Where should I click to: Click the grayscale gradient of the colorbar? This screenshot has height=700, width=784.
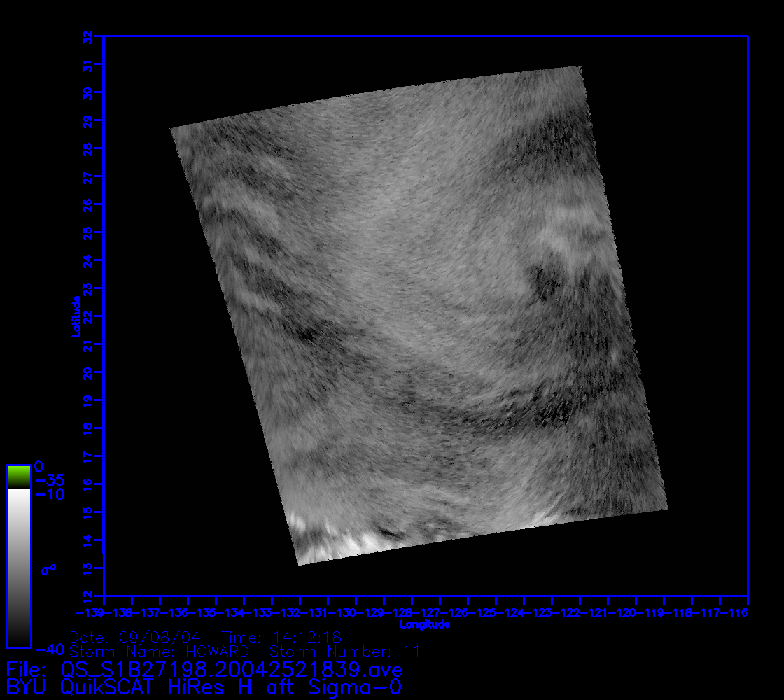18,567
